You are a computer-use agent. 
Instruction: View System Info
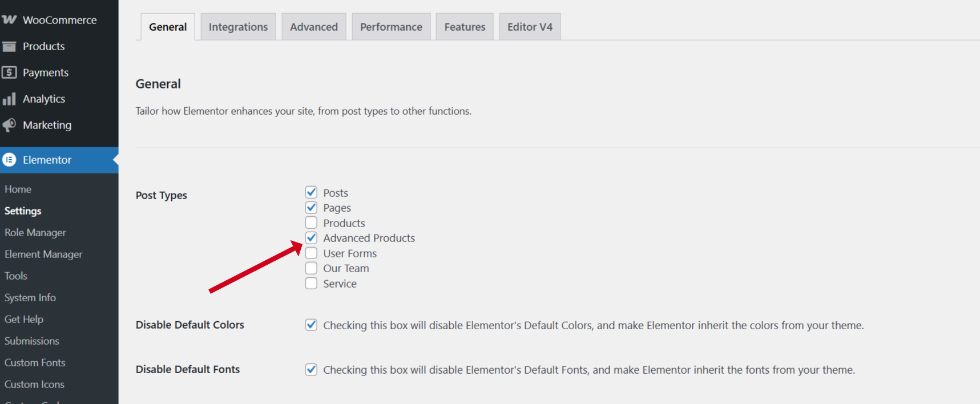[30, 297]
